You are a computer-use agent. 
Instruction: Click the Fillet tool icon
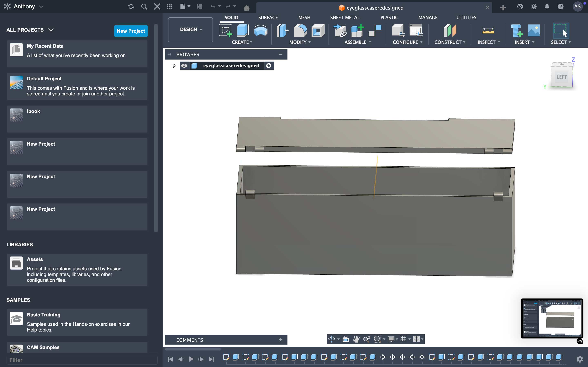[300, 31]
